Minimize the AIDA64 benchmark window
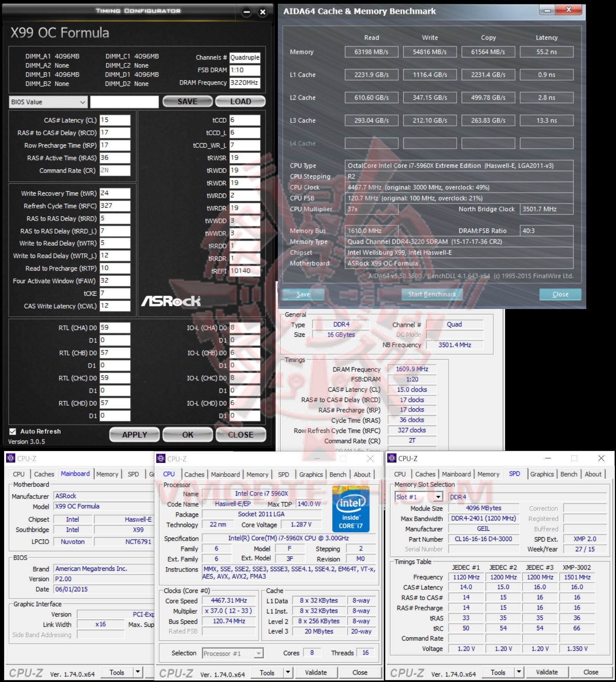 (547, 10)
